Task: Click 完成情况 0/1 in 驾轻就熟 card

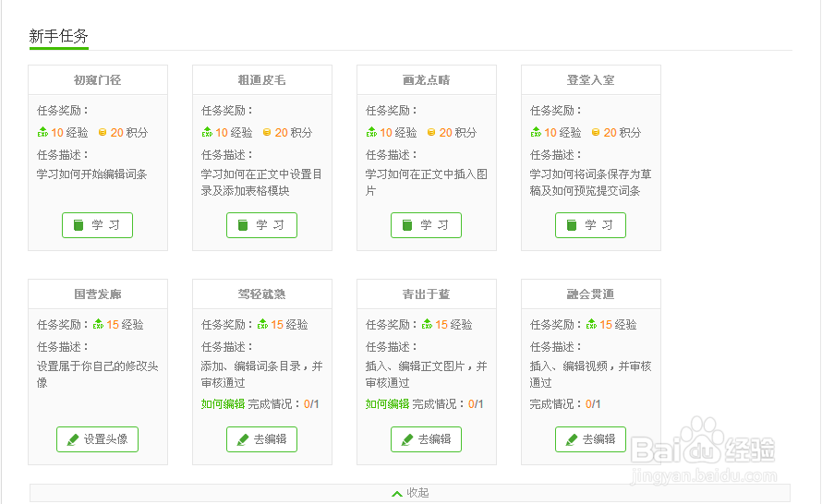Action: (284, 404)
